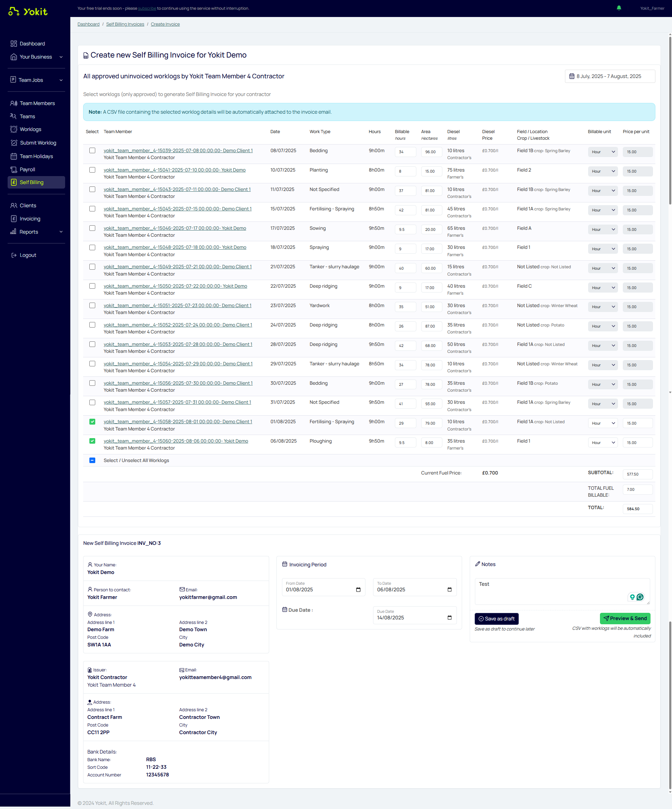The image size is (672, 809).
Task: Click the Teams sidebar icon
Action: [13, 116]
